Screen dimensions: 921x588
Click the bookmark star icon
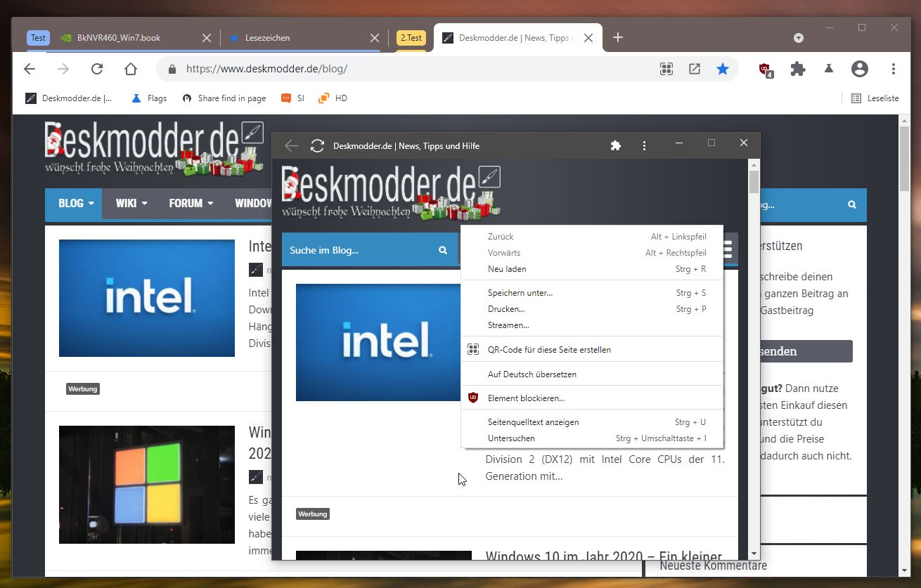(722, 69)
